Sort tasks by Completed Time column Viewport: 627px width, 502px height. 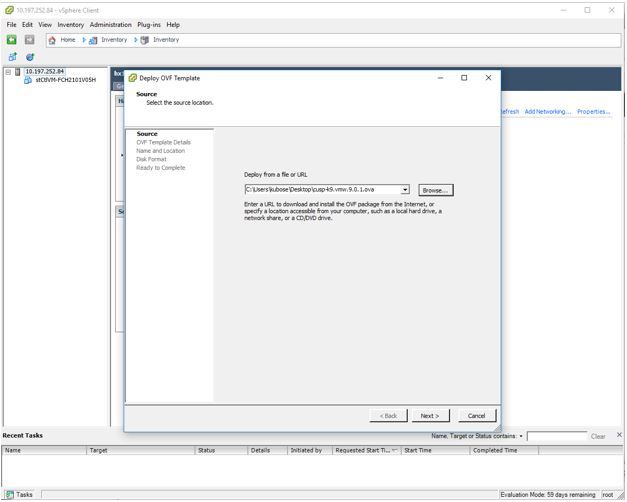pos(504,451)
